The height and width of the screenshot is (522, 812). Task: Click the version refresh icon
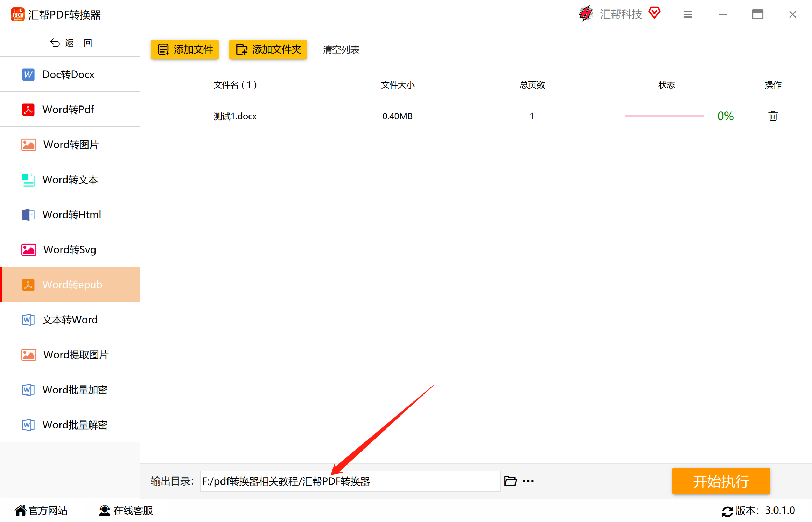[x=728, y=511]
